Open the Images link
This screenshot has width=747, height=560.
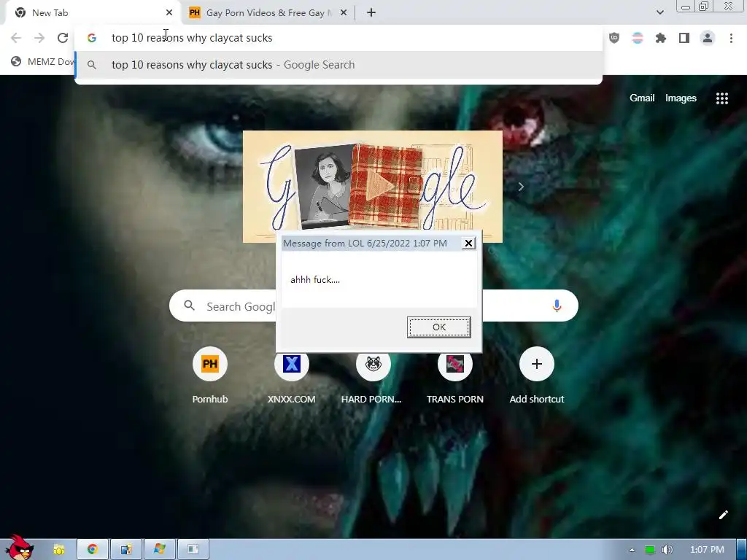(681, 98)
